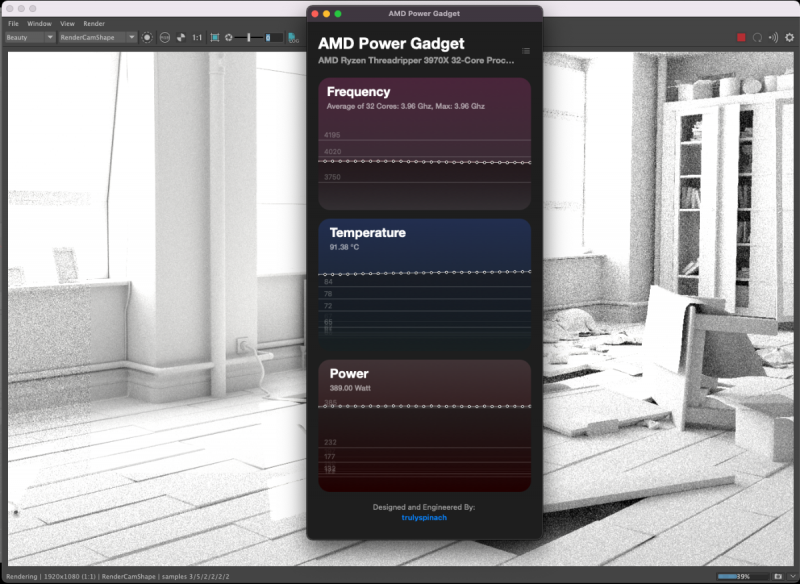The height and width of the screenshot is (584, 800).
Task: Click the exposure aperture icon
Action: coord(229,37)
